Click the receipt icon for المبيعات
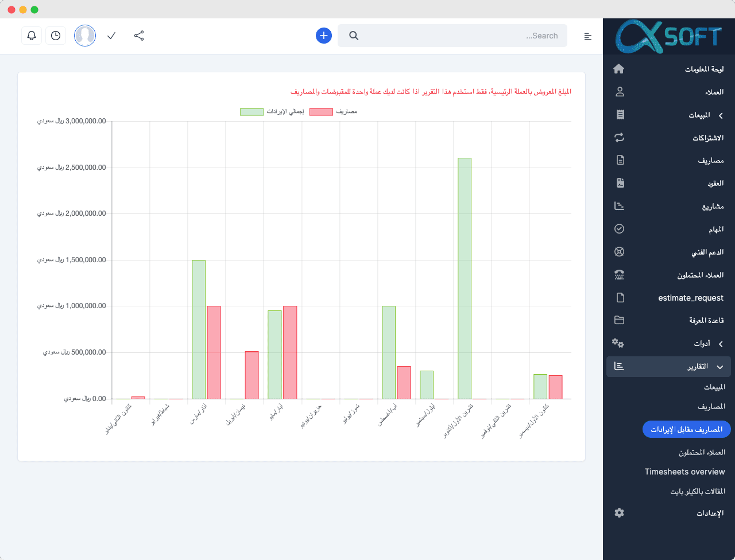Screen dimensions: 735x560 620,115
